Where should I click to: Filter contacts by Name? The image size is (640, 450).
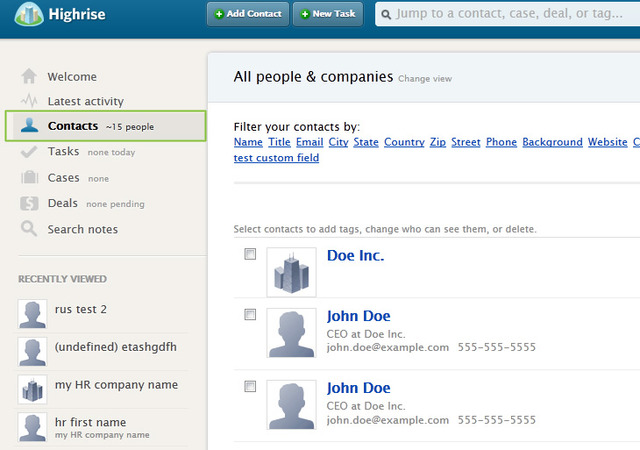pyautogui.click(x=248, y=142)
